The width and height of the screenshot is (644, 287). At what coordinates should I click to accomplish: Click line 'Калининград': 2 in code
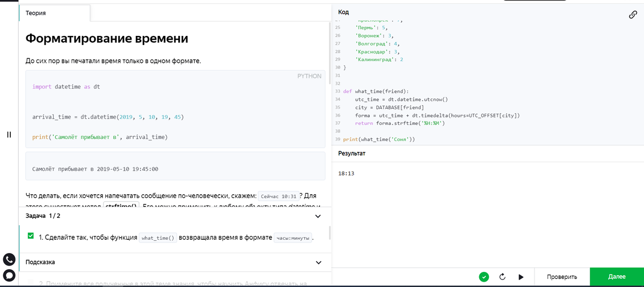tap(379, 60)
